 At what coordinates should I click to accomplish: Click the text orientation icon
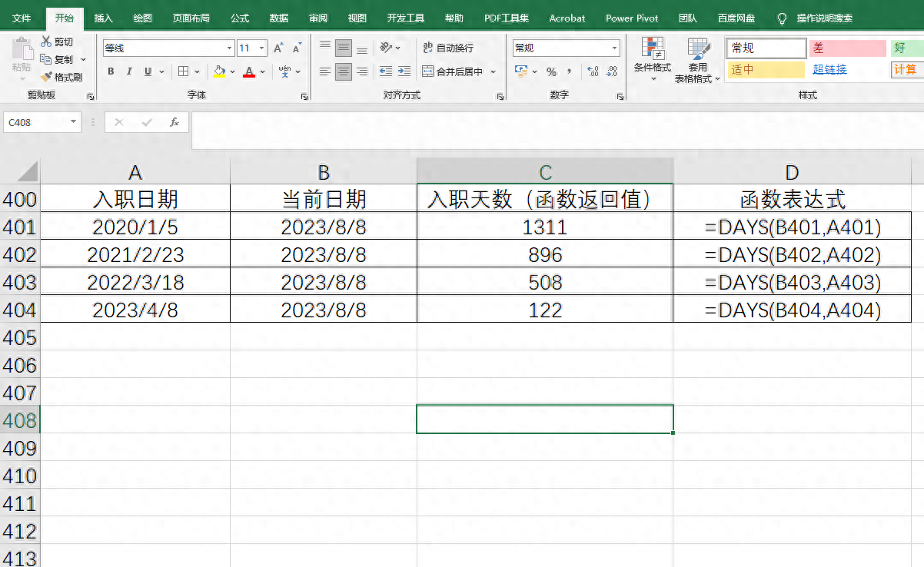tap(386, 48)
